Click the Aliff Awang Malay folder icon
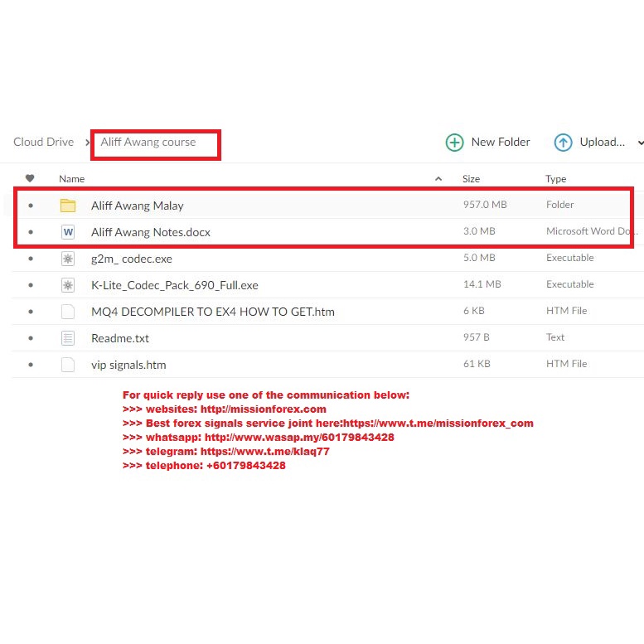 click(x=68, y=206)
